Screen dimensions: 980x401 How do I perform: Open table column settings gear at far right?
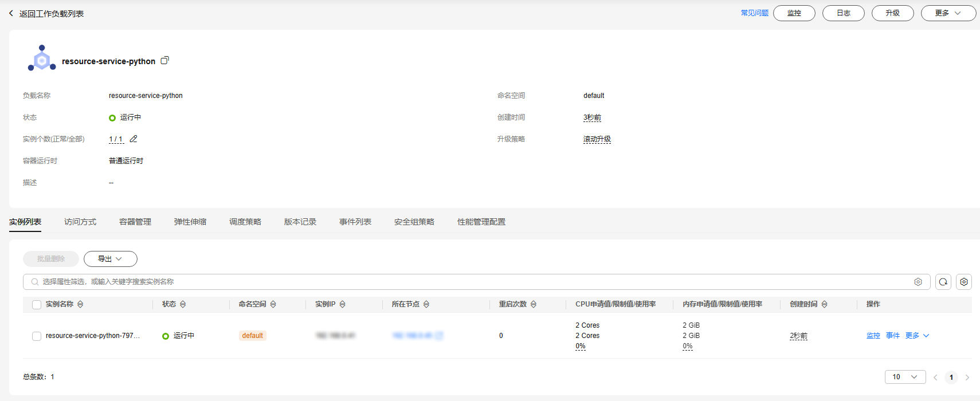964,282
